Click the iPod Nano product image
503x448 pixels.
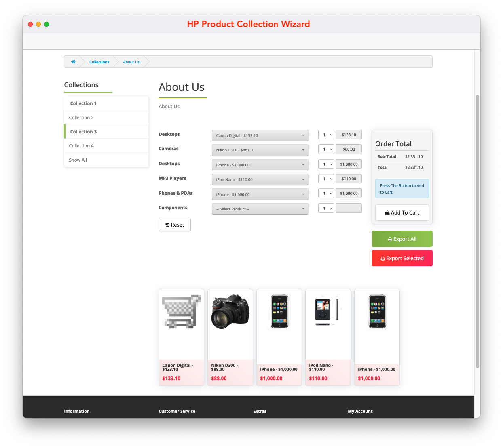tap(328, 311)
